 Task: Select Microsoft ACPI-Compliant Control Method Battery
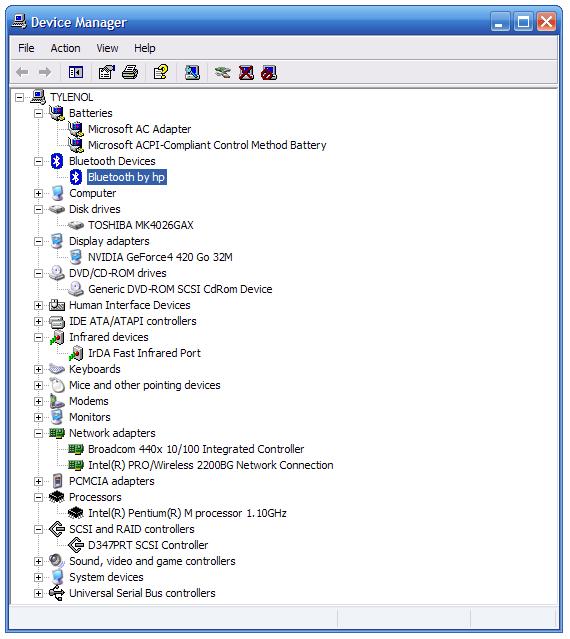click(207, 145)
